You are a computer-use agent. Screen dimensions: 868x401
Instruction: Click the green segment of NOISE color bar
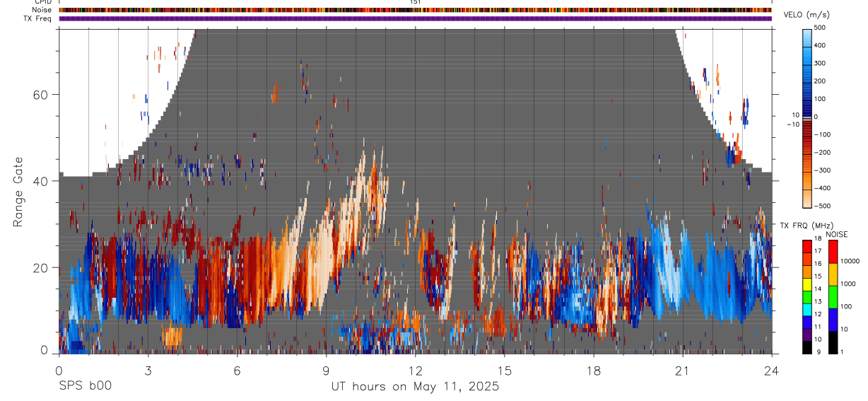832,296
